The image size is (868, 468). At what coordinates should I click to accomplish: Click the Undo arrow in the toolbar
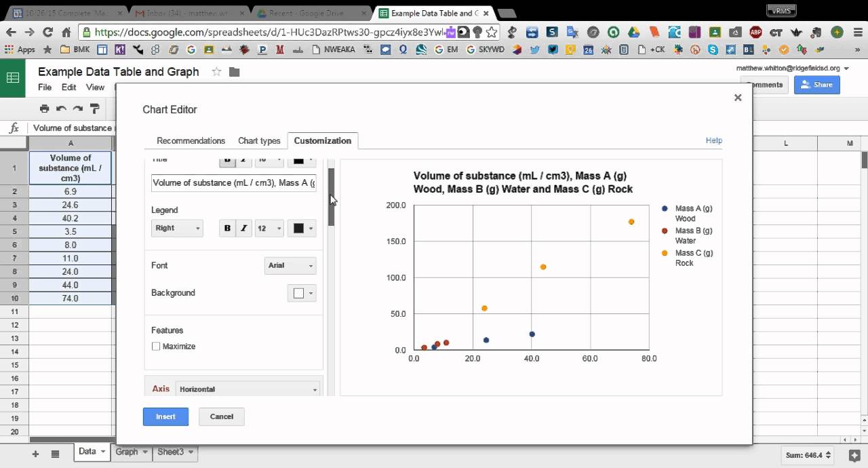click(x=61, y=109)
